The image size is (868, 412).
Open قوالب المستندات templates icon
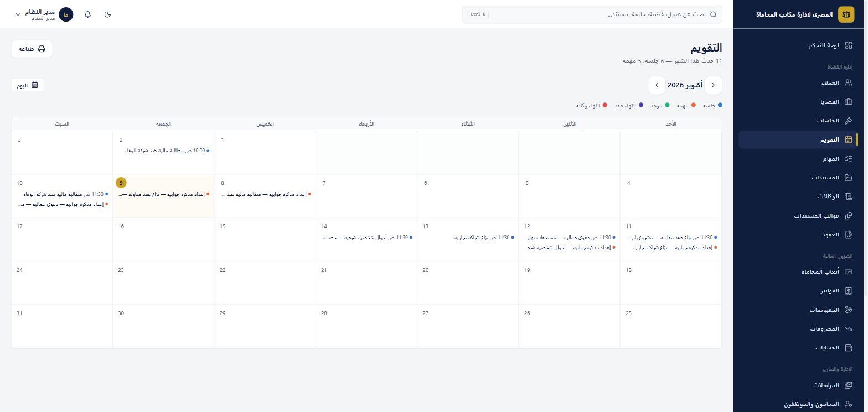click(x=849, y=216)
